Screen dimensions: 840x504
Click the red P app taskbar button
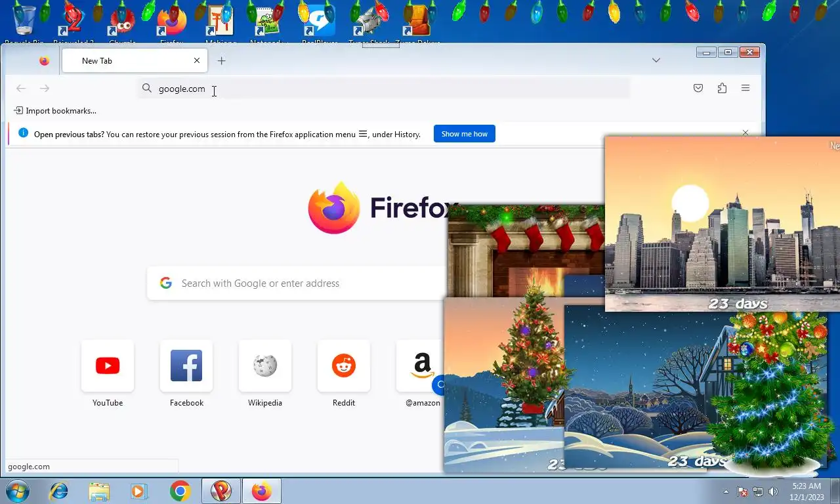point(221,491)
